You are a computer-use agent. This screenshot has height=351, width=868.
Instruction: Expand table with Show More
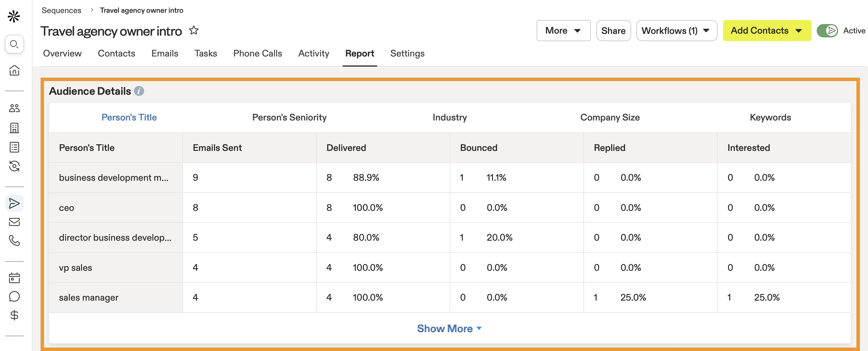[x=449, y=328]
